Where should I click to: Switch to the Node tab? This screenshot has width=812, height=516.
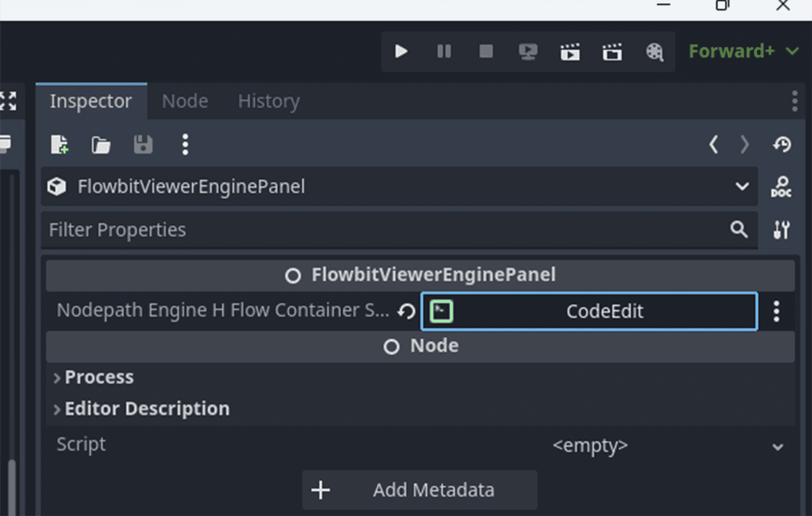click(x=185, y=101)
